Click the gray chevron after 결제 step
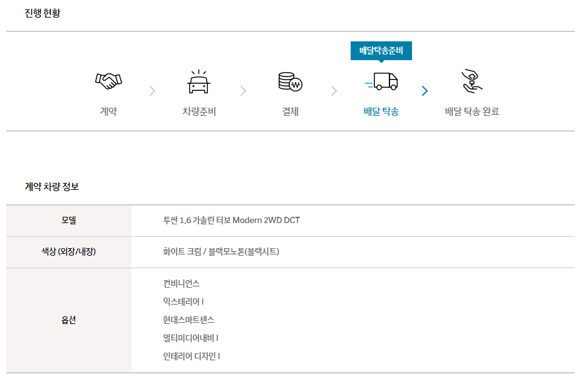The image size is (588, 391). pyautogui.click(x=334, y=91)
